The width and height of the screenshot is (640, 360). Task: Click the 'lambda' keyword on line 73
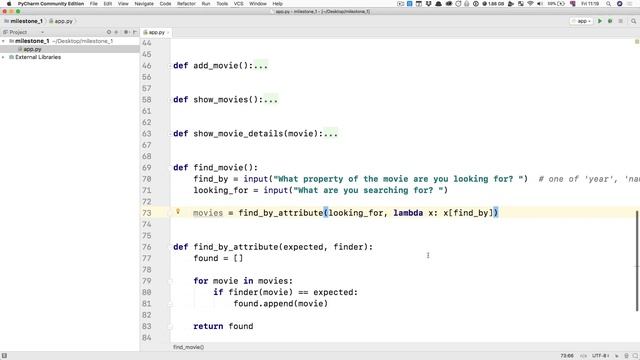pos(408,213)
